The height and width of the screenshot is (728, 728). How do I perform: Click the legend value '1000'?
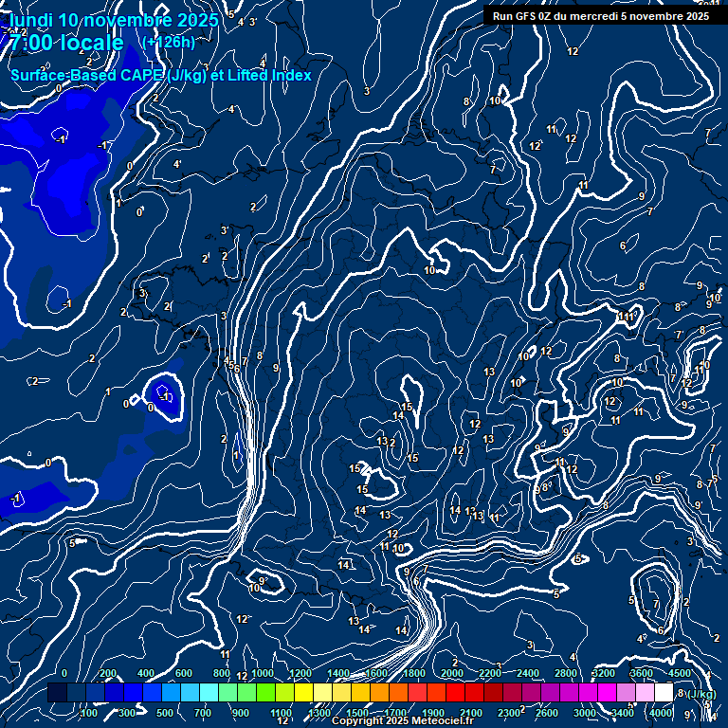263,673
